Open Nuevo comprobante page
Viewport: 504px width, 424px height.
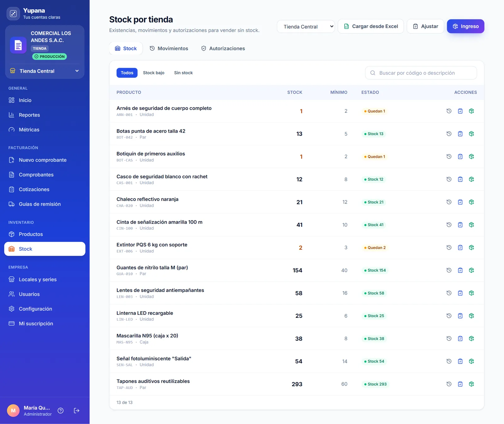45,160
